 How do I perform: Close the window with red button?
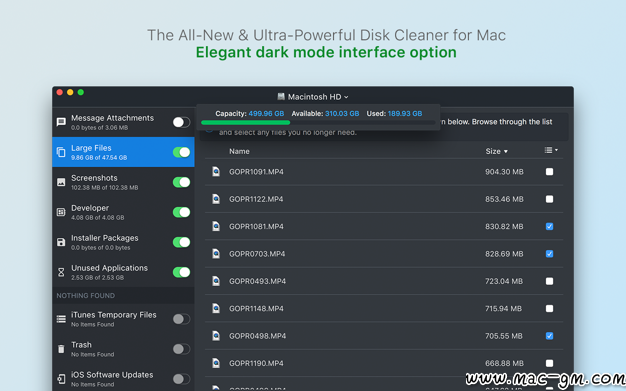tap(59, 92)
